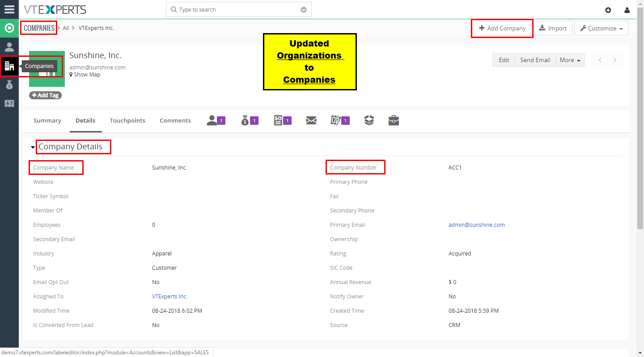Click the Source value CRM
This screenshot has height=357, width=644.
click(x=454, y=325)
